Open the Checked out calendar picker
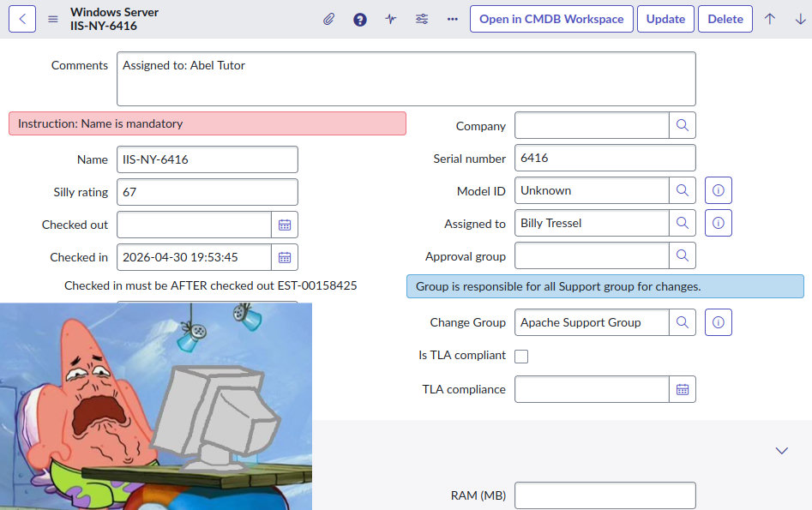Screen dimensions: 812x510 285,225
